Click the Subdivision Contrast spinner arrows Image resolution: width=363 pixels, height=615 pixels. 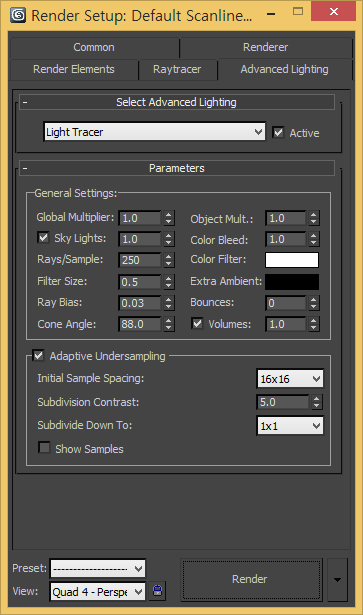317,402
